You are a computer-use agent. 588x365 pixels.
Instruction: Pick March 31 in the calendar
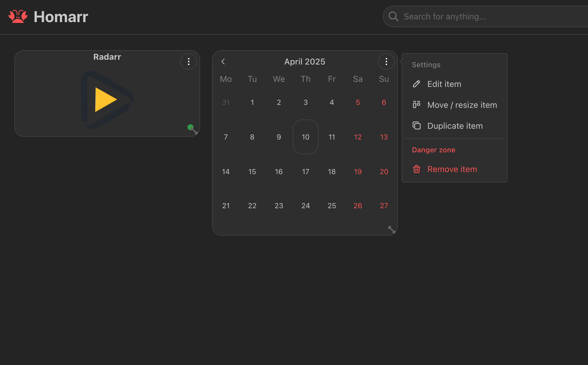click(x=226, y=102)
